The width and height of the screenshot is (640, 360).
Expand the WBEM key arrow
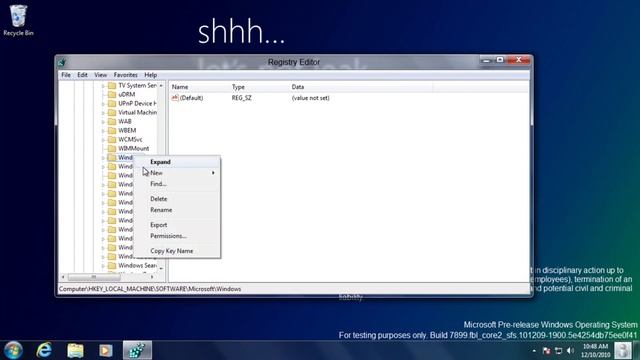coord(103,131)
